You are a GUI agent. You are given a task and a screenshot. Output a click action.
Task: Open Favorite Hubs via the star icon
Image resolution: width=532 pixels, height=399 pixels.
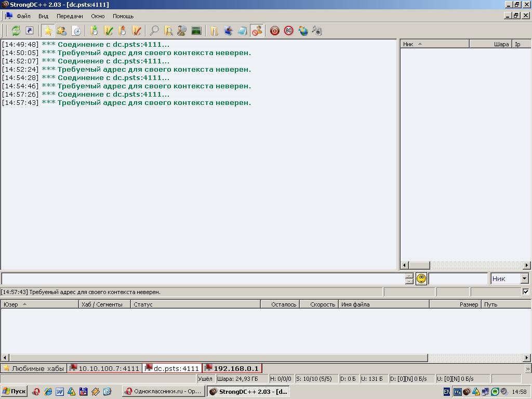(x=47, y=31)
